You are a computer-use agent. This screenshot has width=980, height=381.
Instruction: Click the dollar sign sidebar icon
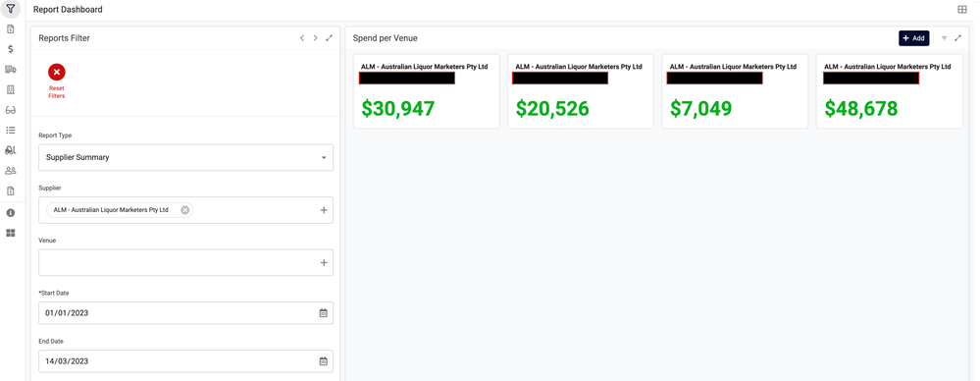point(11,49)
